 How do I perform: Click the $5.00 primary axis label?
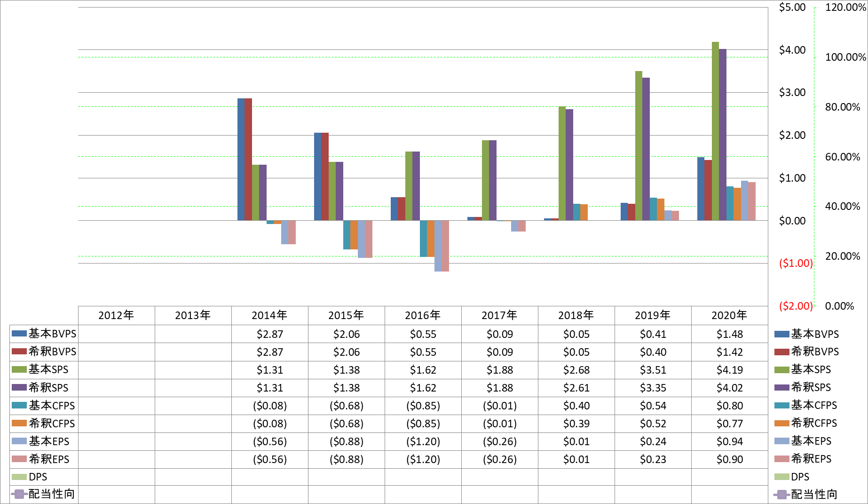792,7
